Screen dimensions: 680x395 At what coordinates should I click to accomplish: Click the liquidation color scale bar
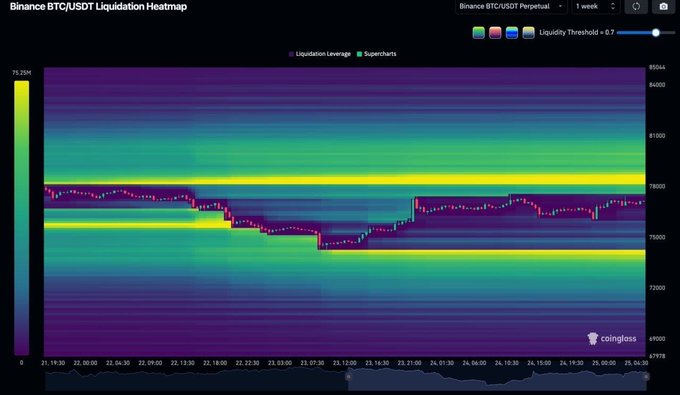click(x=22, y=218)
